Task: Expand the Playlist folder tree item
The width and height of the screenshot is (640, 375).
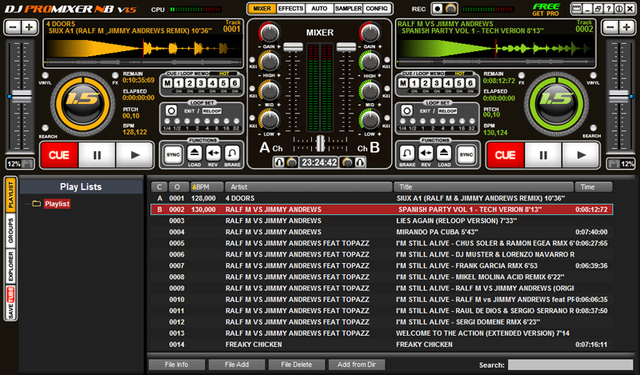Action: (x=36, y=204)
